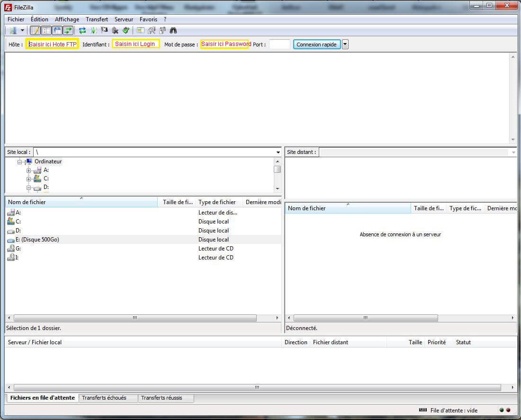Cancel the current operation icon
This screenshot has width=521, height=420.
104,31
